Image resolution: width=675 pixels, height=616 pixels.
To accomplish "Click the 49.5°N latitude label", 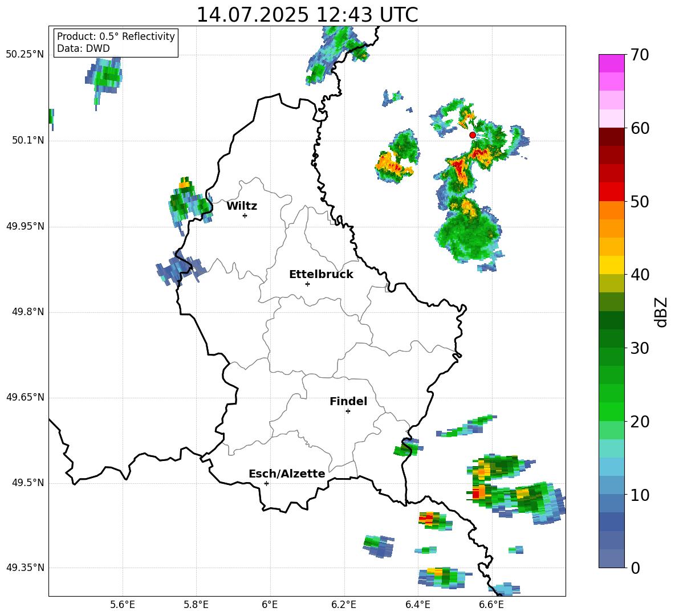I will 28,483.
